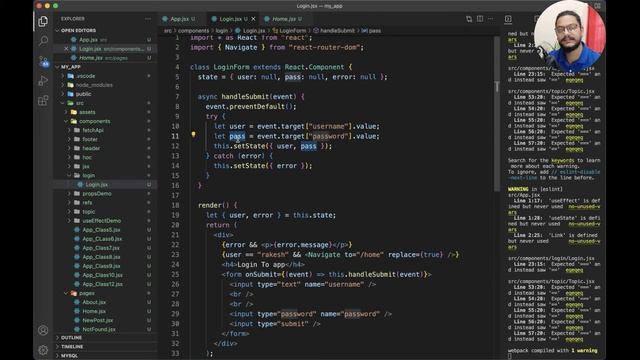Click 'pass' breadcrumb symbol
The width and height of the screenshot is (640, 360).
[374, 31]
